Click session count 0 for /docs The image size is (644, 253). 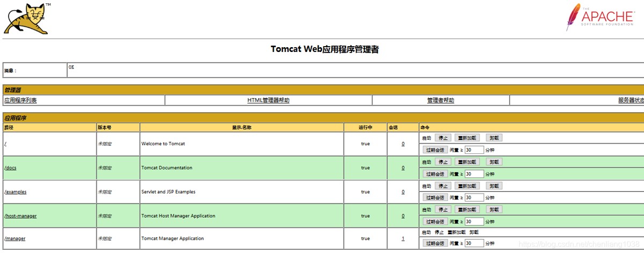403,168
